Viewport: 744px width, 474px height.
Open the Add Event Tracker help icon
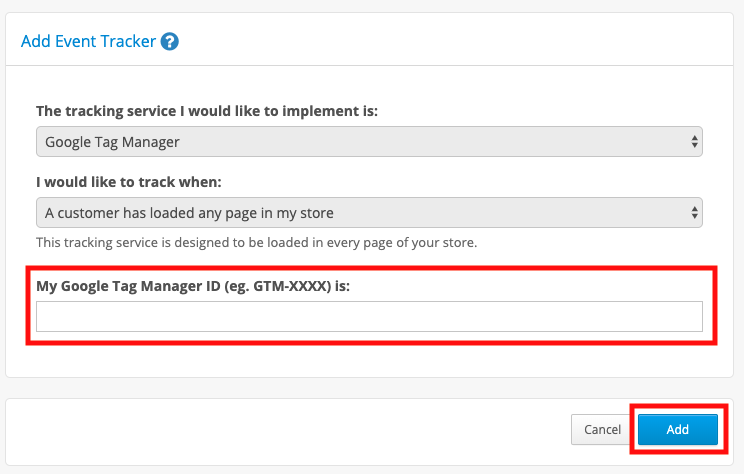(169, 42)
